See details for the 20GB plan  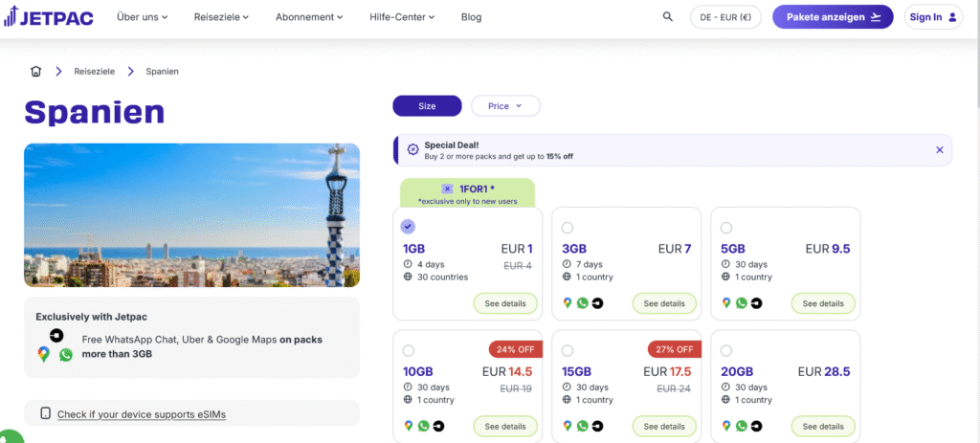click(x=822, y=427)
